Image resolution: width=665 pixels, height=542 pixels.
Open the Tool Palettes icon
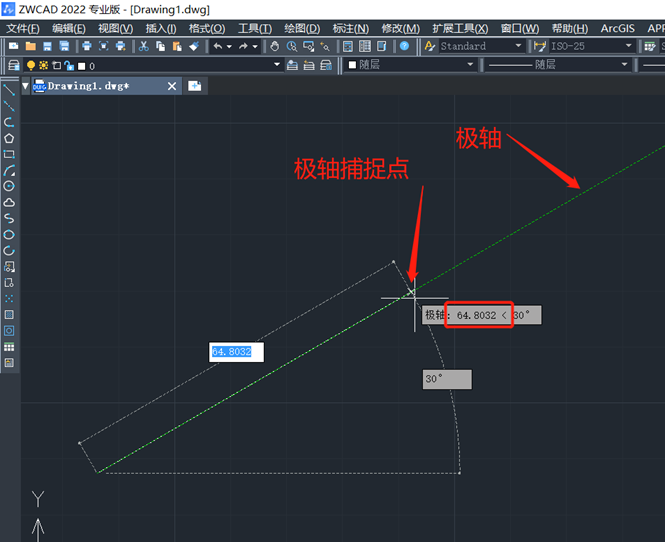382,46
